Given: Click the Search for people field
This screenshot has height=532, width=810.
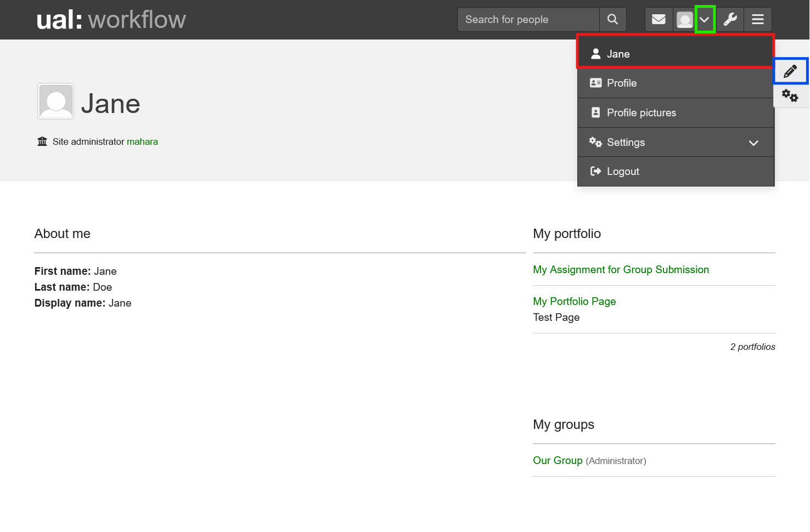Looking at the screenshot, I should (528, 19).
